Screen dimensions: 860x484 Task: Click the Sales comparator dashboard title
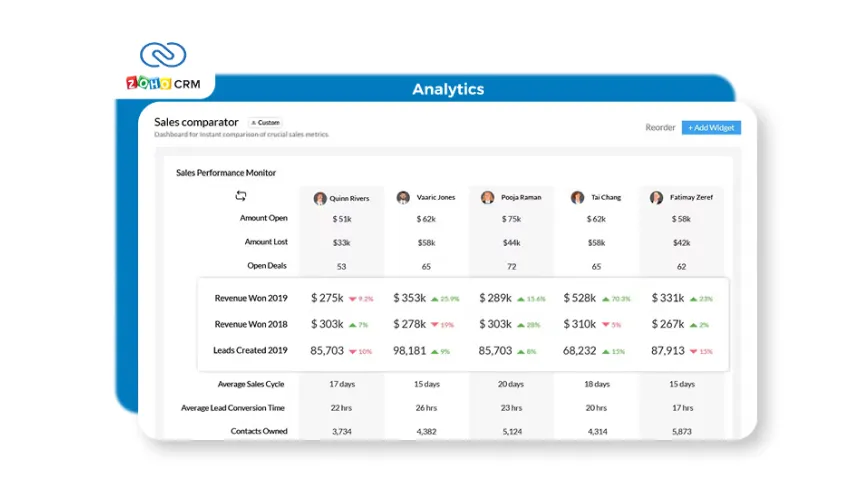(196, 122)
